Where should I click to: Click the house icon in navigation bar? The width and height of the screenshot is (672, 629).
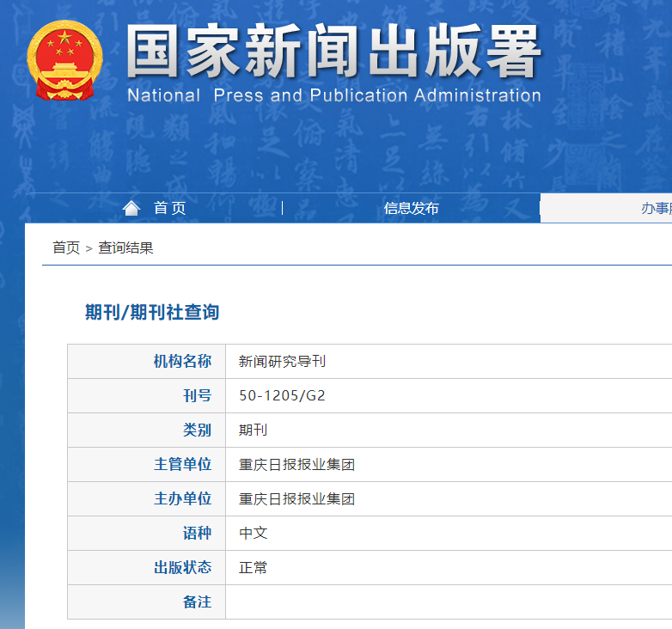tap(131, 208)
